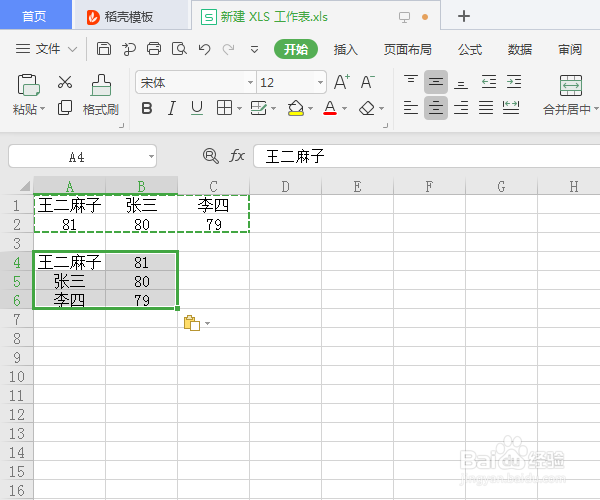Toggle Align Left

pos(411,108)
